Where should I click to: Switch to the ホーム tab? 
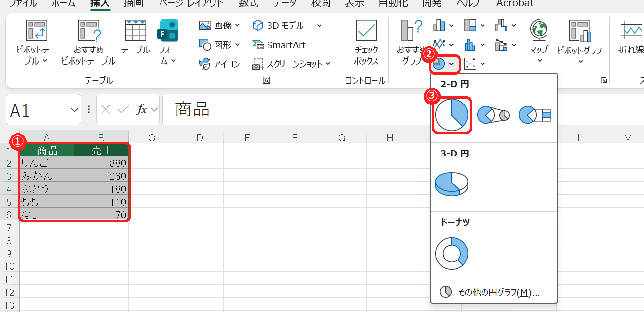(64, 3)
